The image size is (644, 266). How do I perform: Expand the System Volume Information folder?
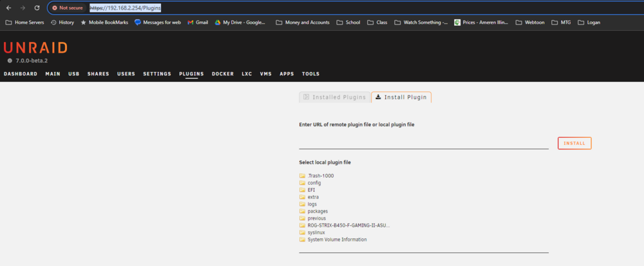point(333,240)
